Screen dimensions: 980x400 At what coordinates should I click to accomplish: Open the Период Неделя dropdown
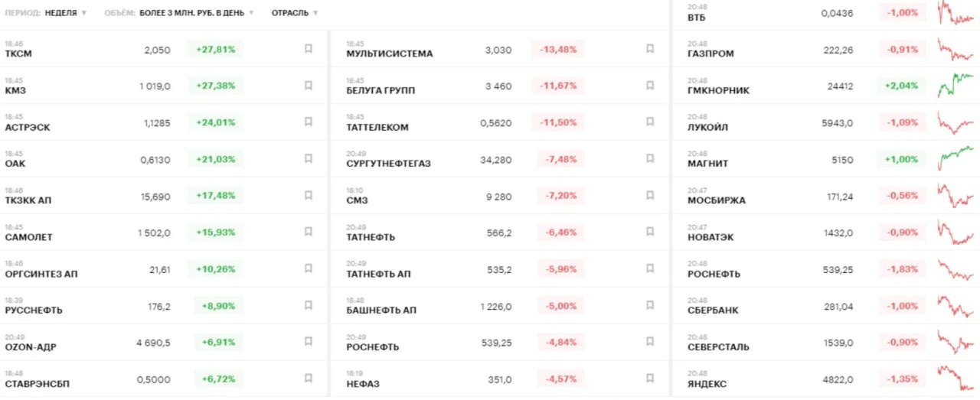[x=65, y=13]
